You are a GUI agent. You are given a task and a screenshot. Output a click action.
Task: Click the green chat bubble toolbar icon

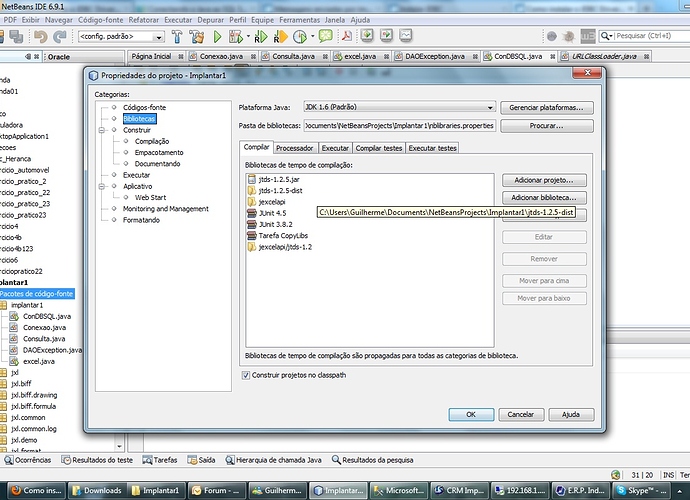pyautogui.click(x=326, y=36)
